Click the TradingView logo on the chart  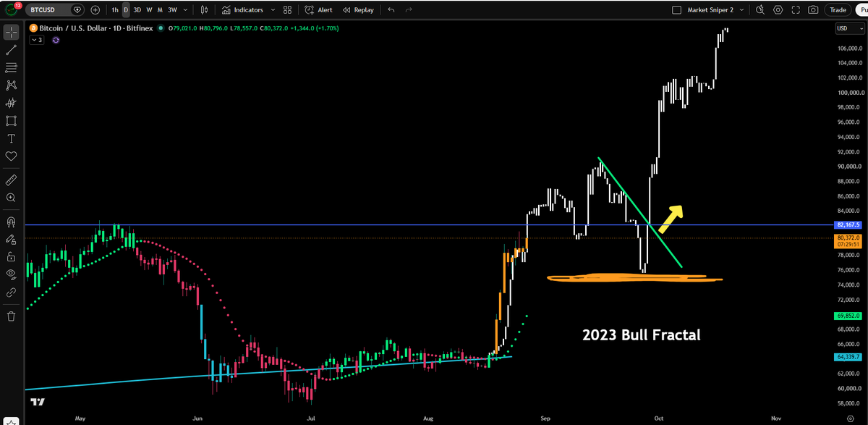point(38,403)
